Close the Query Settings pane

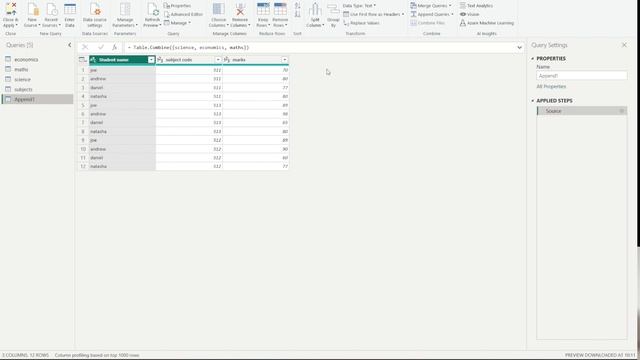[x=624, y=45]
